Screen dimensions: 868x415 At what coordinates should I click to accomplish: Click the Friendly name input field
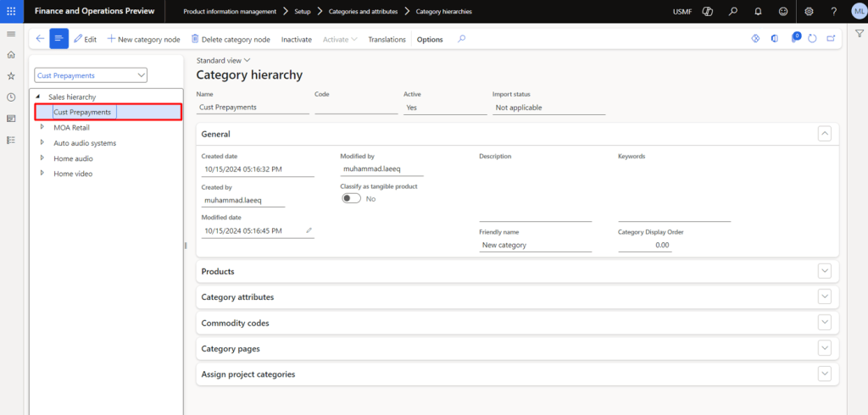(534, 245)
